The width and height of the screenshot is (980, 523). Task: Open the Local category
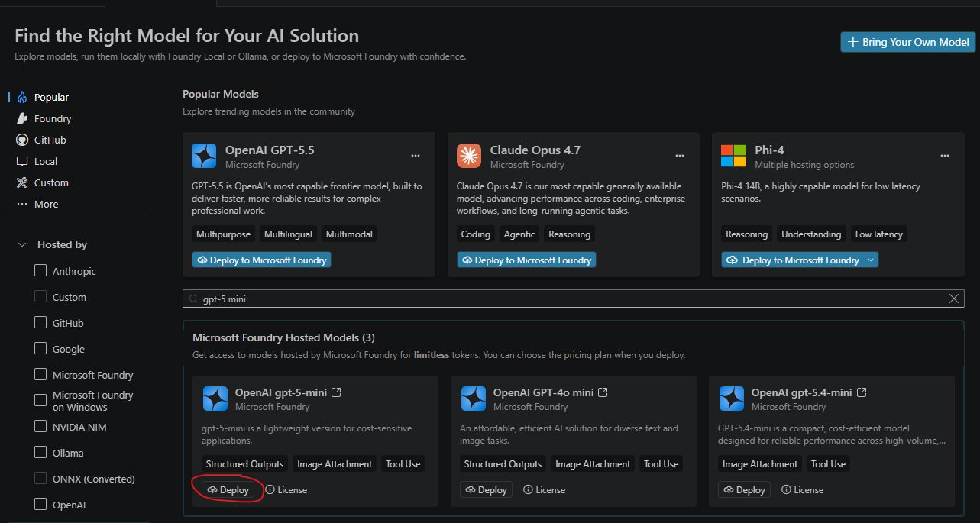coord(46,161)
